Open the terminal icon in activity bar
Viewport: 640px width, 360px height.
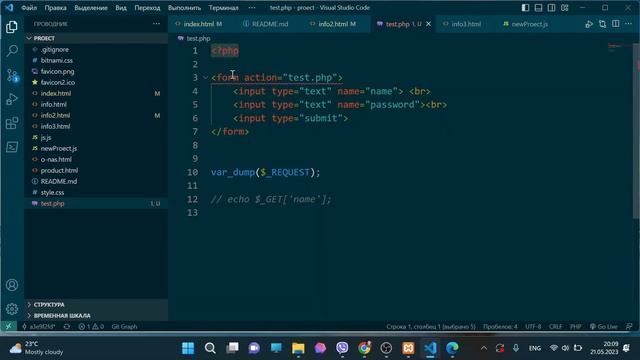click(x=12, y=147)
